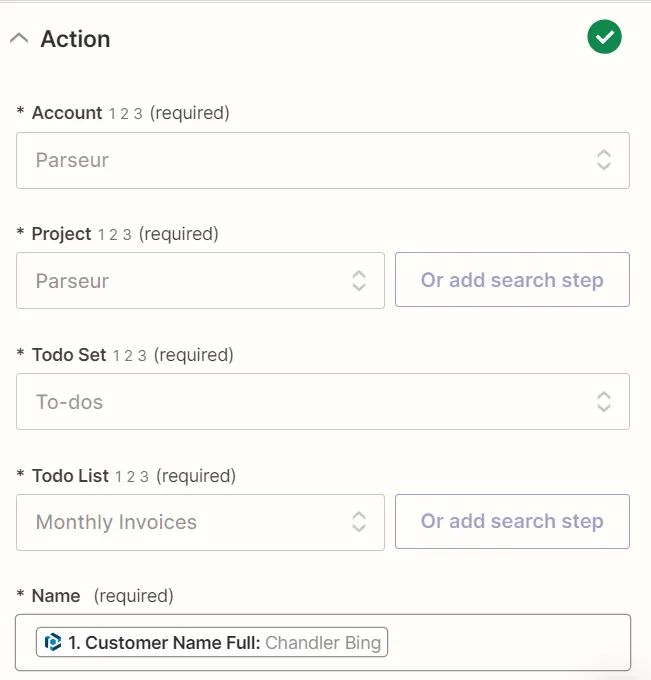The image size is (651, 680).
Task: Click the up-down arrows in Todo List field
Action: click(x=359, y=522)
